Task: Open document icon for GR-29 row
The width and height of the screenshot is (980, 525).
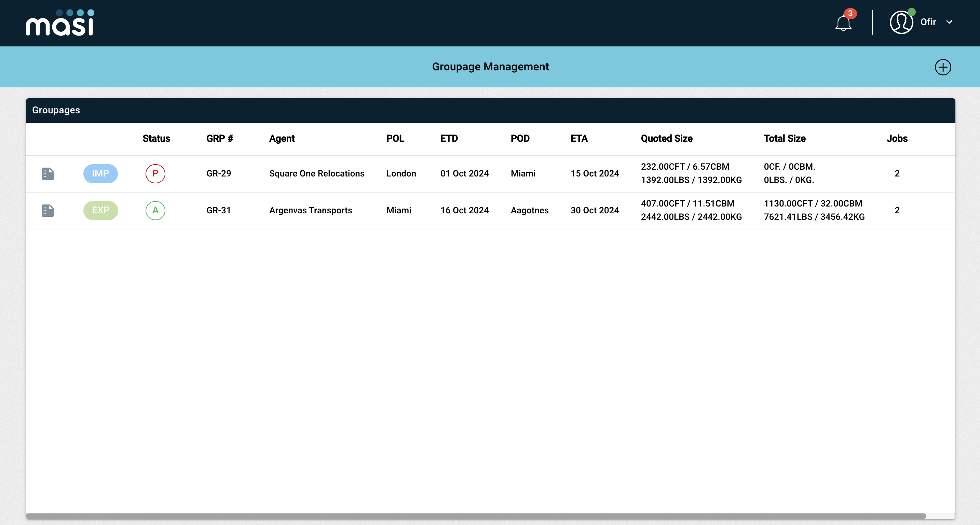Action: [x=47, y=174]
